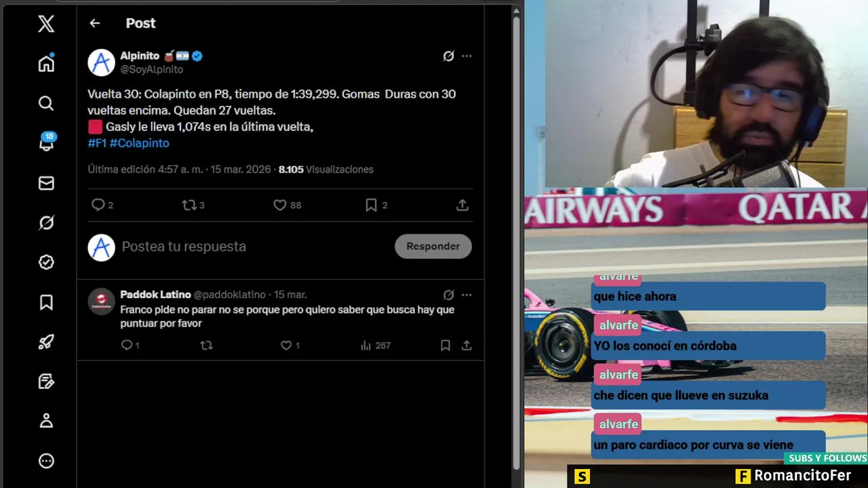This screenshot has height=488, width=868.
Task: Click Grok icon on Paddok Latino reply
Action: tap(448, 295)
